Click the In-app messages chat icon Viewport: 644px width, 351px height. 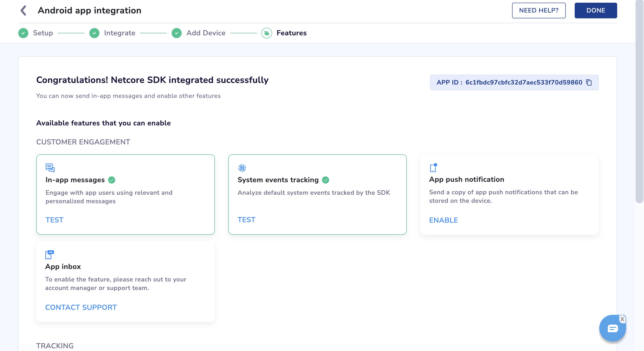[x=50, y=168]
